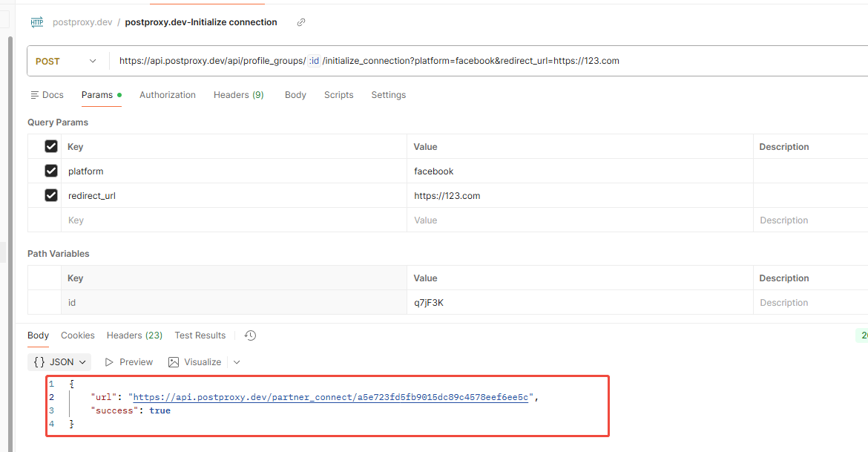Switch to the Authorization tab
This screenshot has height=452, width=868.
coord(168,95)
